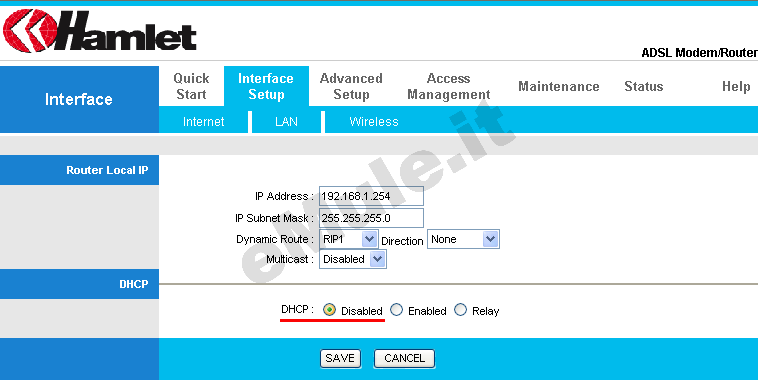This screenshot has width=758, height=380.
Task: Open the Quick Start tab
Action: coord(191,86)
